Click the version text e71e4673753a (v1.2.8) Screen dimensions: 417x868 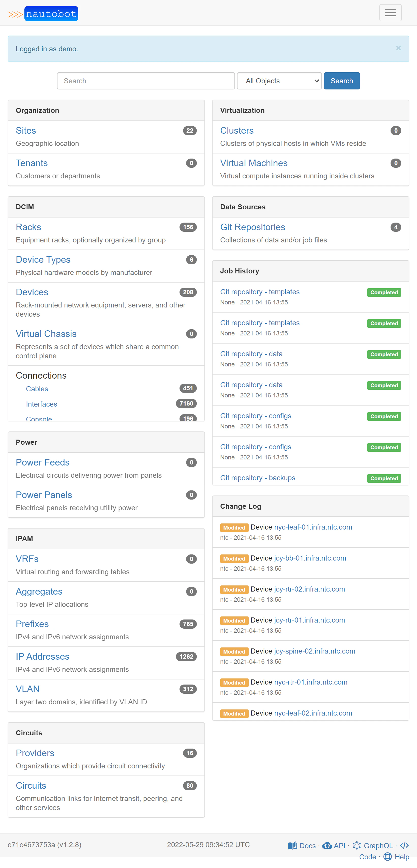[x=44, y=845]
